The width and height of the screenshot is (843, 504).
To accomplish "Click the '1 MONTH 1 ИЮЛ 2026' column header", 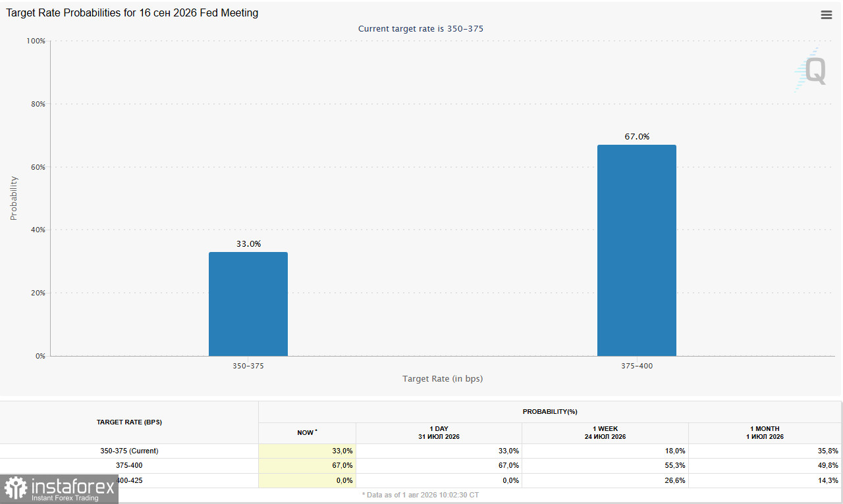I will pos(765,433).
